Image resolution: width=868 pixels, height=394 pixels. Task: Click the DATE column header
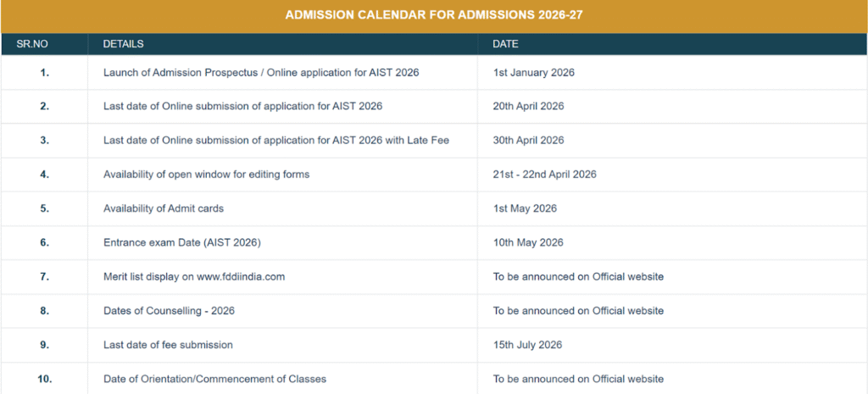pos(505,43)
